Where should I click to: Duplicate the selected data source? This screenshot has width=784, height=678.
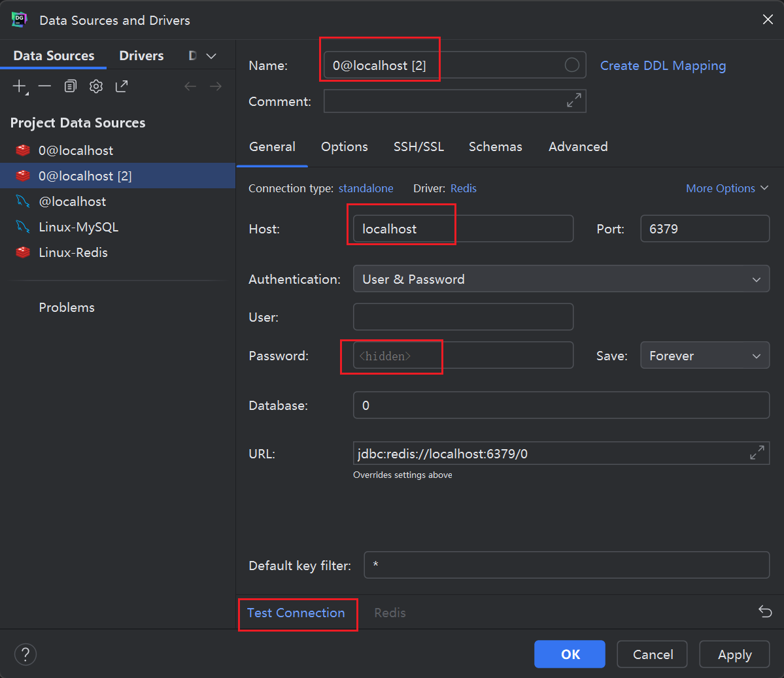(71, 86)
